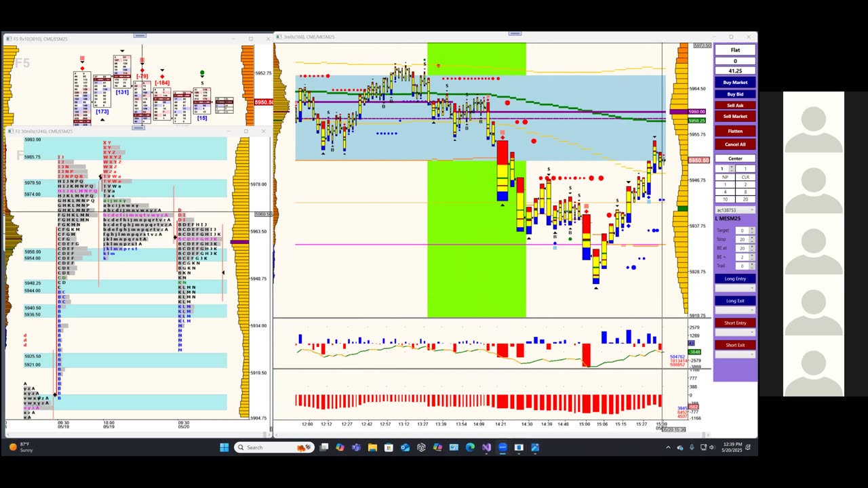Image resolution: width=868 pixels, height=488 pixels.
Task: Click the Short Entry button
Action: click(735, 323)
